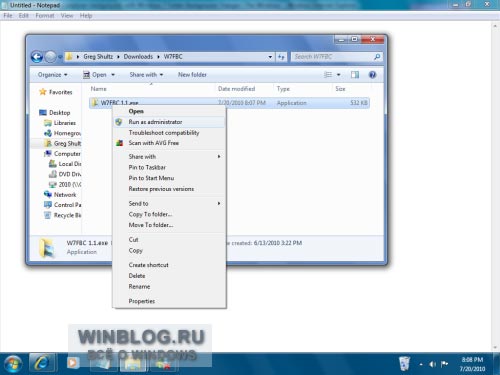
Task: Click the search magnifier icon
Action: [x=377, y=57]
